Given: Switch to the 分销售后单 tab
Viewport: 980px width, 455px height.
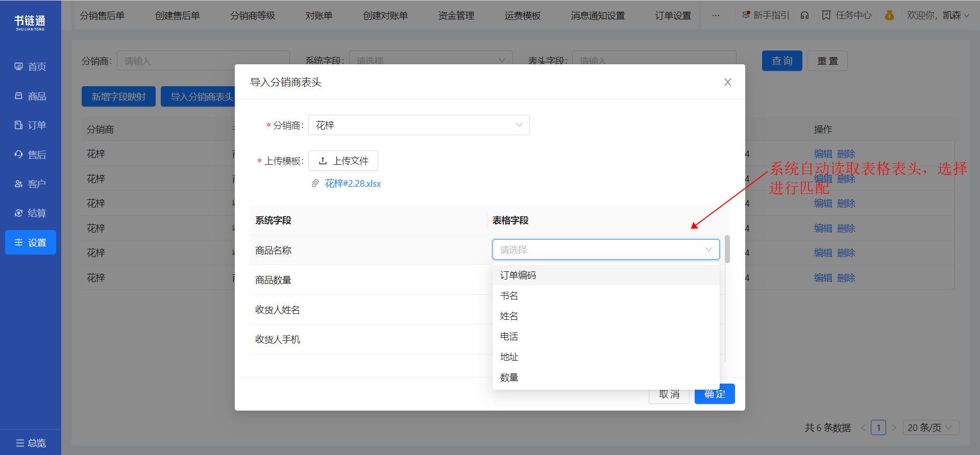Looking at the screenshot, I should (x=102, y=15).
